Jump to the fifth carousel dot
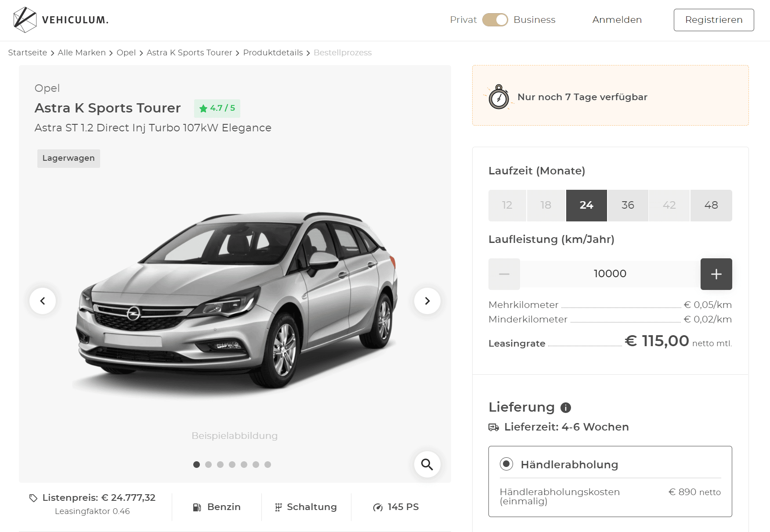 coord(244,465)
